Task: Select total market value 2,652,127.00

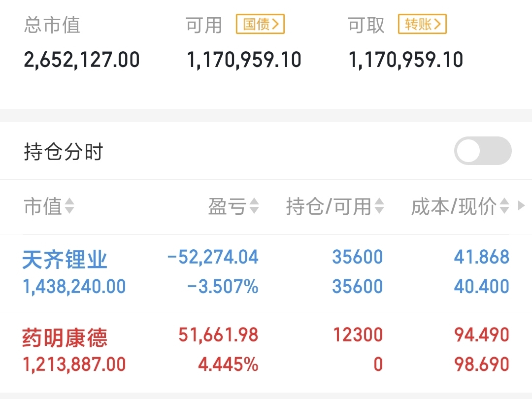Action: tap(82, 60)
